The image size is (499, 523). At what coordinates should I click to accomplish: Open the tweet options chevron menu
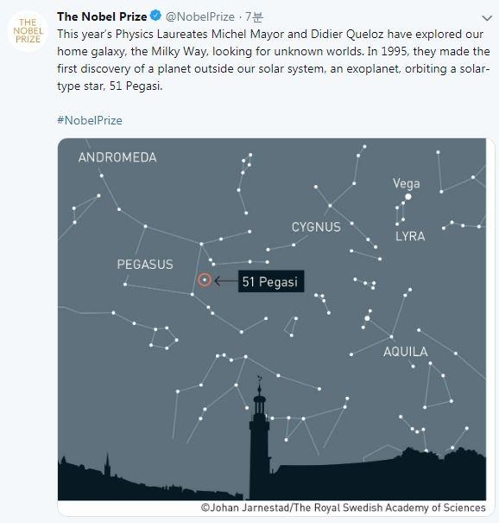[487, 18]
